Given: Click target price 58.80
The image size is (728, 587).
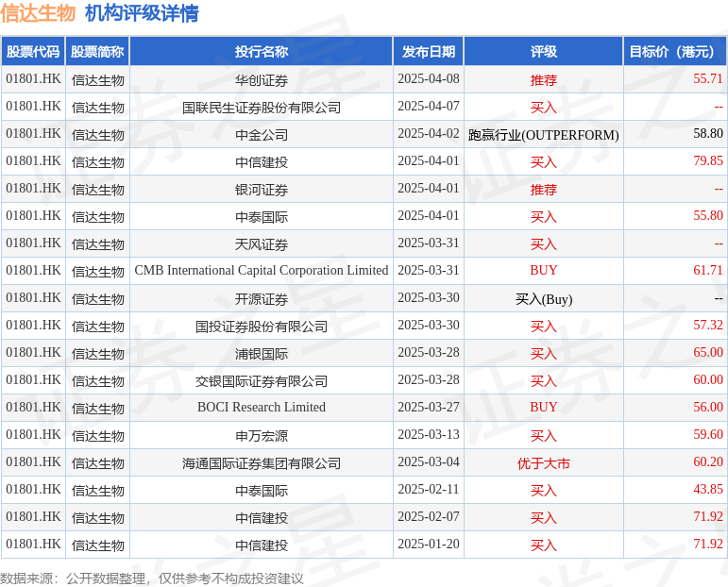Looking at the screenshot, I should pyautogui.click(x=708, y=134).
